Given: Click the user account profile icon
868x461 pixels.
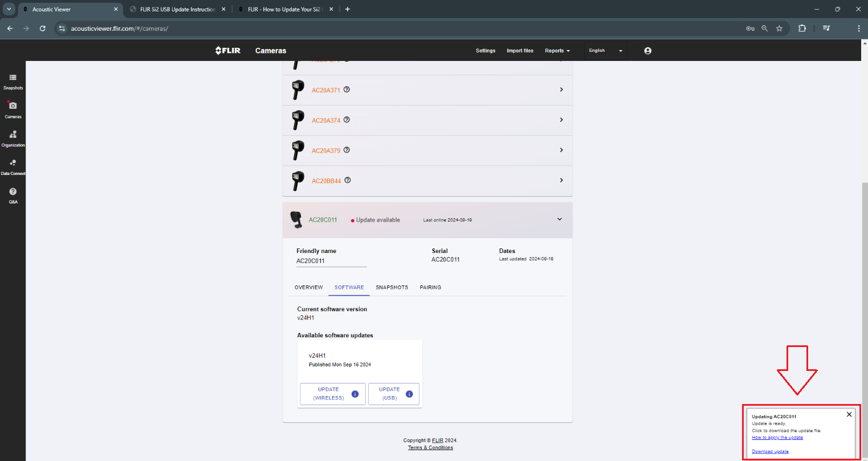Looking at the screenshot, I should coord(647,51).
